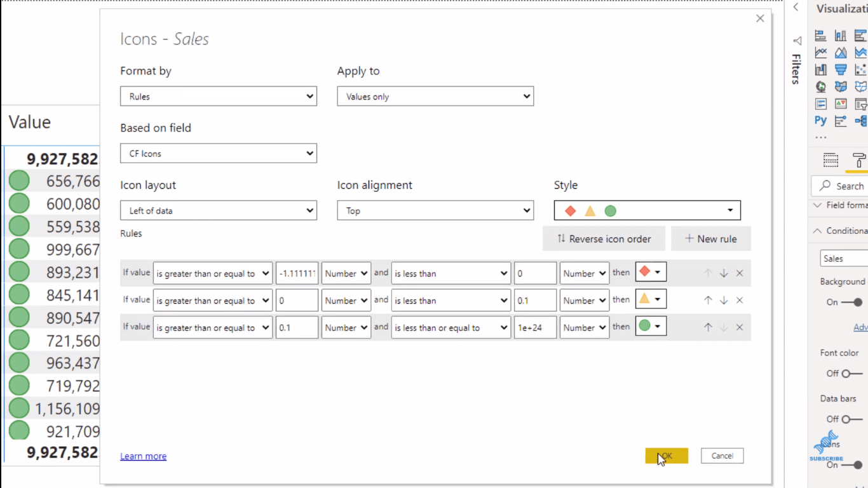Change green circle icon via its dropdown
This screenshot has width=868, height=488.
point(651,327)
